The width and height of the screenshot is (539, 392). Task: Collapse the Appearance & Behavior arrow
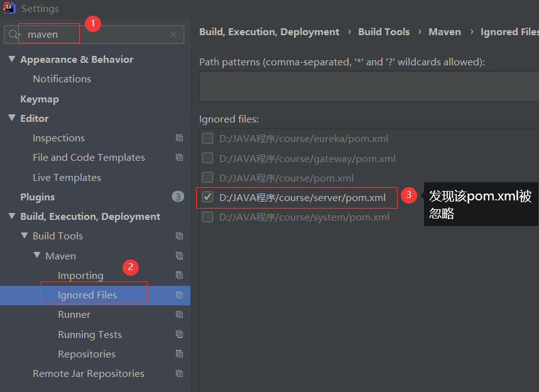coord(12,59)
